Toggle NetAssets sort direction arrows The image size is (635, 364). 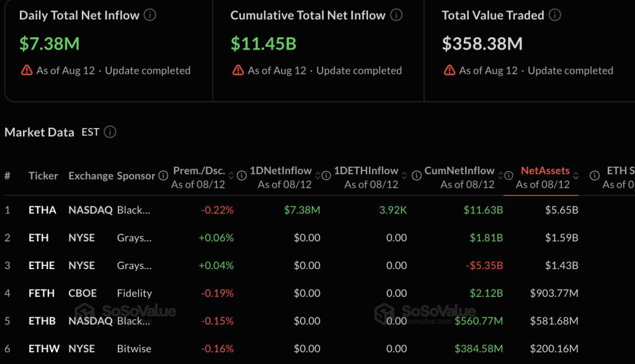[575, 175]
